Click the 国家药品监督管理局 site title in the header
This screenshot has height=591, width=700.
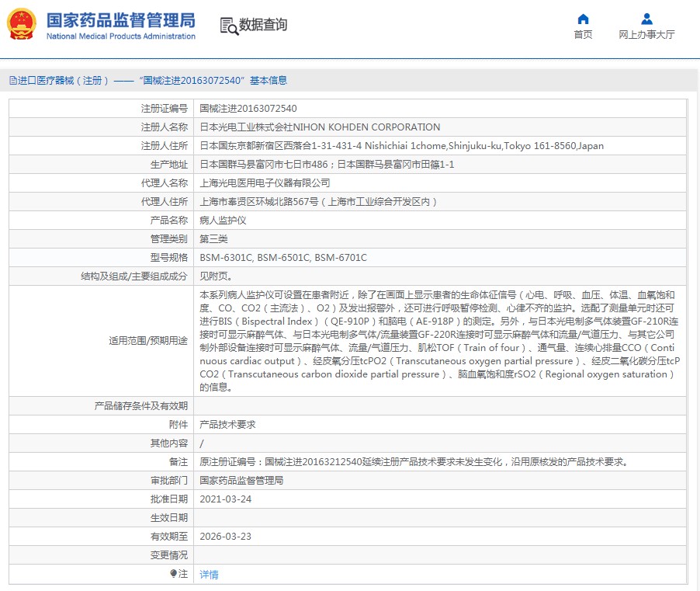click(x=121, y=20)
